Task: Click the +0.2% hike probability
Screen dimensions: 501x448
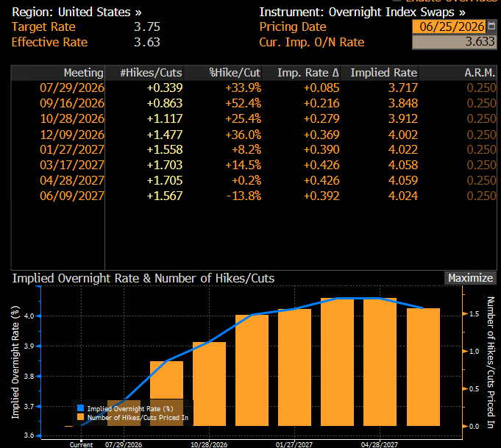Action: (x=246, y=180)
